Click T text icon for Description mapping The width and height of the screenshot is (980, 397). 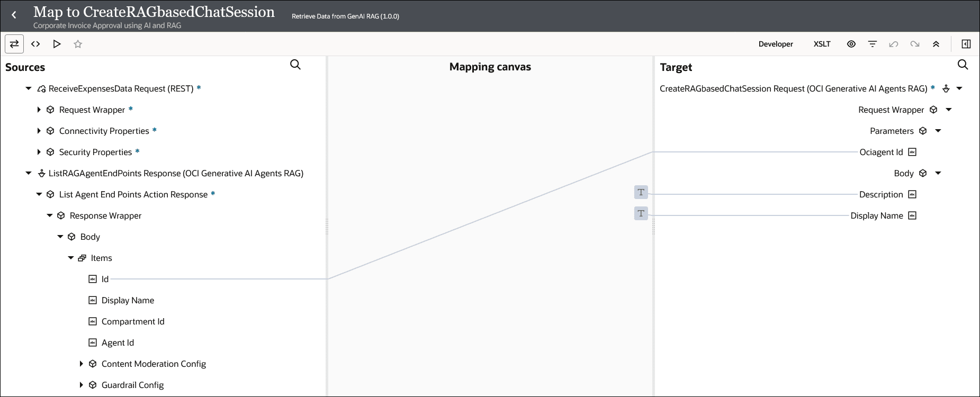(x=641, y=192)
